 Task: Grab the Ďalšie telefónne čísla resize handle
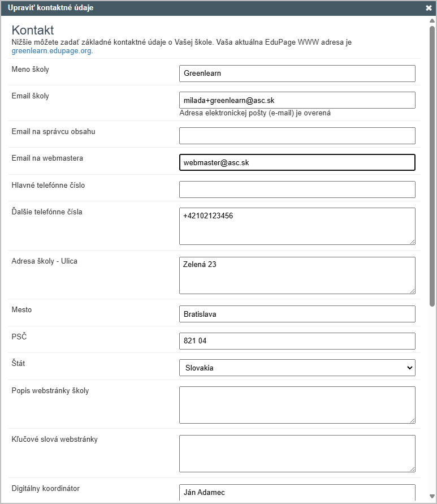pos(412,242)
